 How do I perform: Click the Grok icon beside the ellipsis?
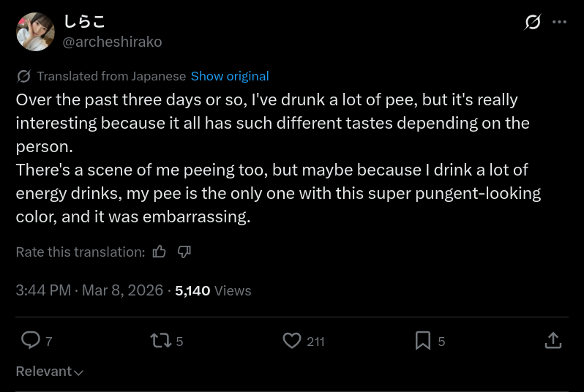click(533, 22)
